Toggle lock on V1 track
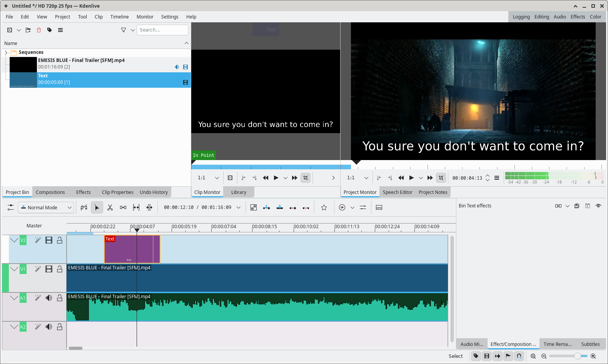Screen dimensions: 608x364 60,269
